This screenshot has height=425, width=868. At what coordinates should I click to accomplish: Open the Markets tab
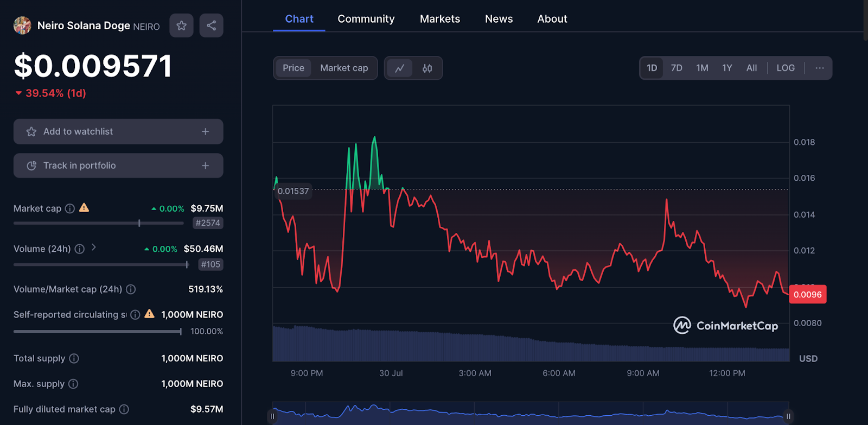(x=440, y=19)
